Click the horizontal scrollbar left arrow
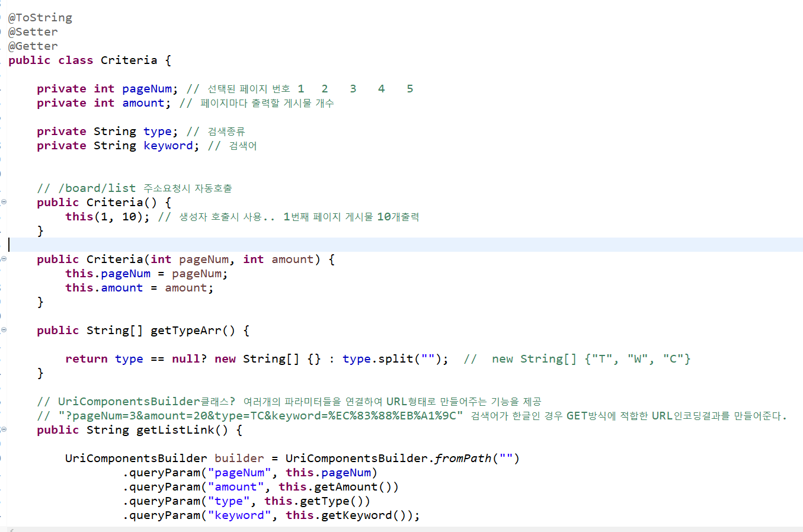 11,530
